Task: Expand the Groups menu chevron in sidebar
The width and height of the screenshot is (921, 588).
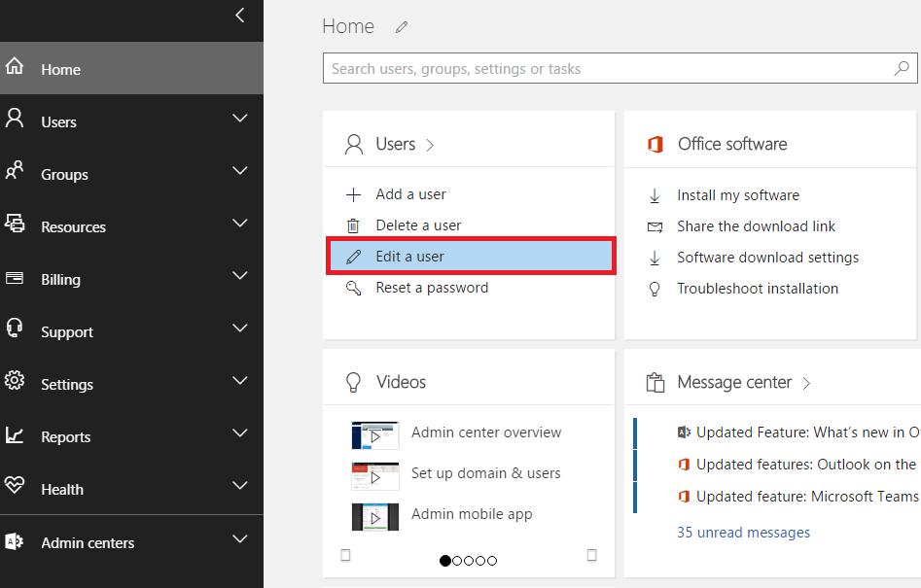Action: point(239,171)
